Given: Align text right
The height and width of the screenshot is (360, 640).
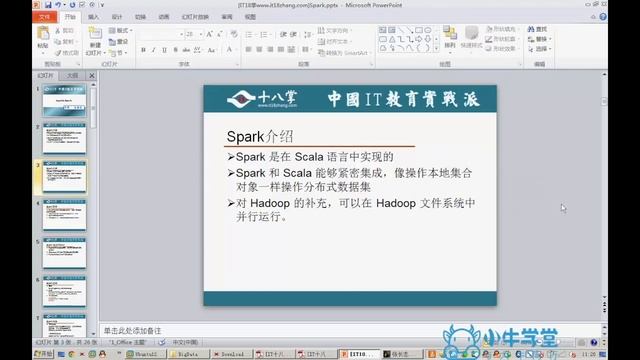Looking at the screenshot, I should tap(270, 49).
